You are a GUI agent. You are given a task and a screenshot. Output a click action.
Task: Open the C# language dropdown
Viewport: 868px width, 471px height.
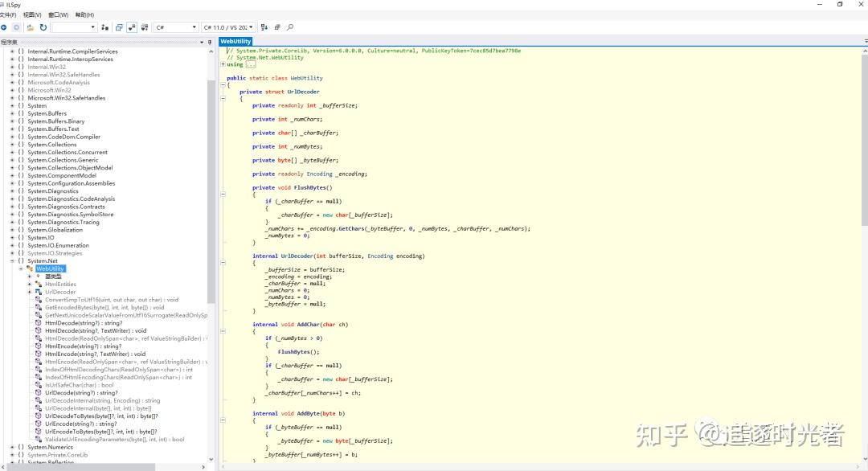click(176, 27)
